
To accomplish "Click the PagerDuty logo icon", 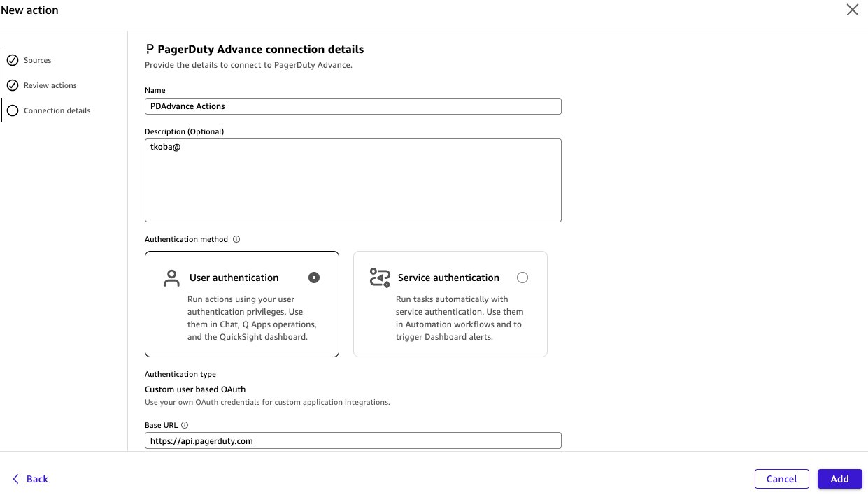I will [x=149, y=48].
